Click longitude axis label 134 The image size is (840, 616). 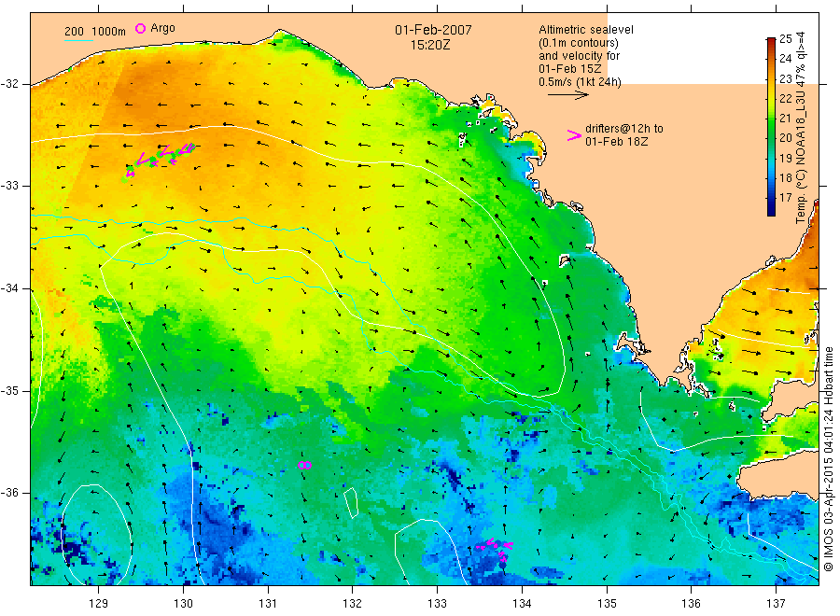coord(522,604)
